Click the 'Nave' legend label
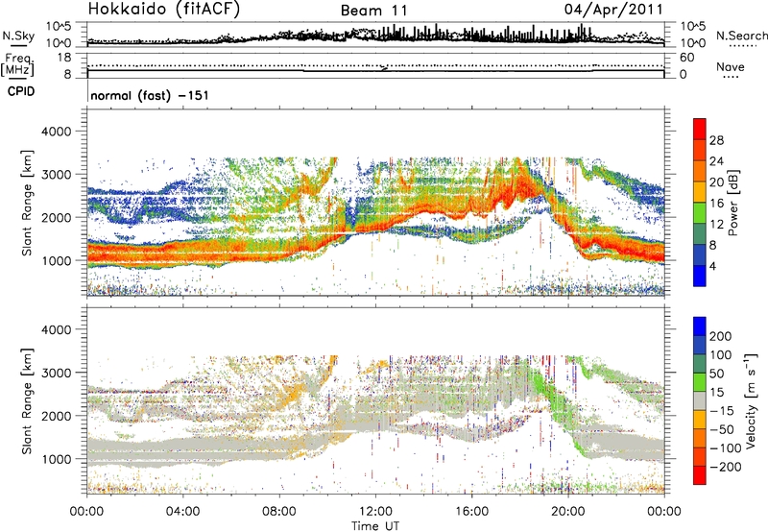Screen dimensions: 768x532 [731, 66]
